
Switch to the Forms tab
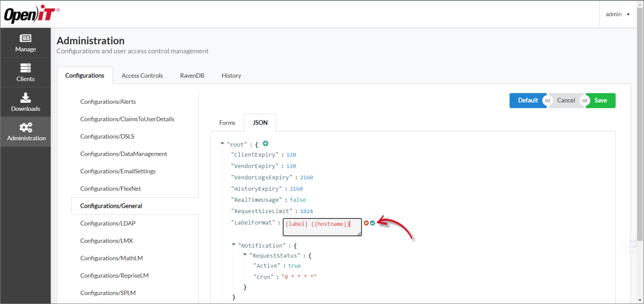click(227, 122)
